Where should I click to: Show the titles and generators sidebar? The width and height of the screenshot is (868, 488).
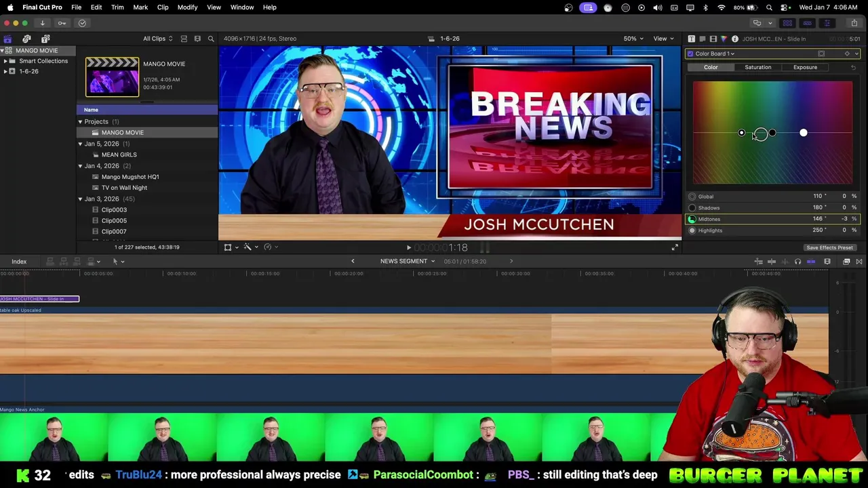point(45,39)
